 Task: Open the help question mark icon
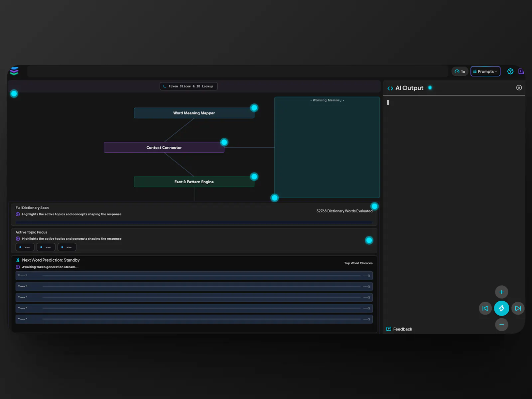click(x=510, y=71)
